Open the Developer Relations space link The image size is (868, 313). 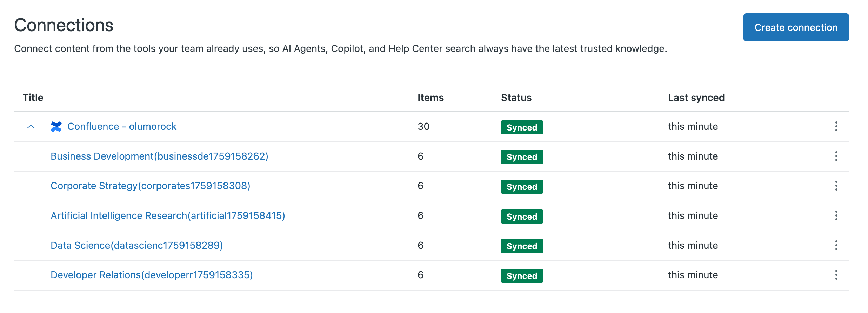click(152, 275)
